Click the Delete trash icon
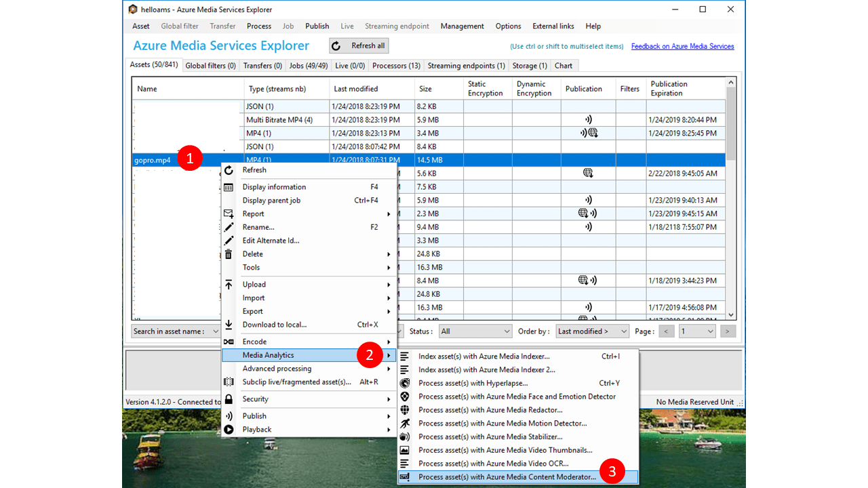The width and height of the screenshot is (868, 488). (229, 253)
